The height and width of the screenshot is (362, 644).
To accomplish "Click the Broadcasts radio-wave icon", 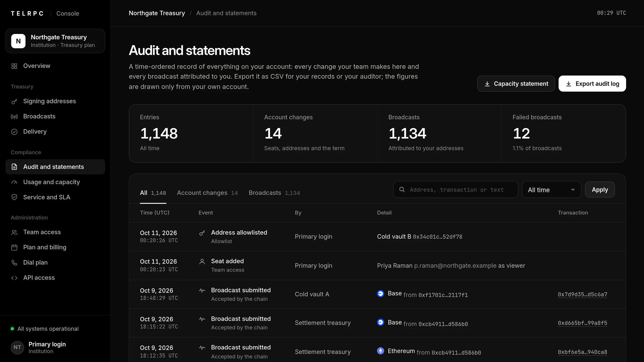I will (x=14, y=117).
